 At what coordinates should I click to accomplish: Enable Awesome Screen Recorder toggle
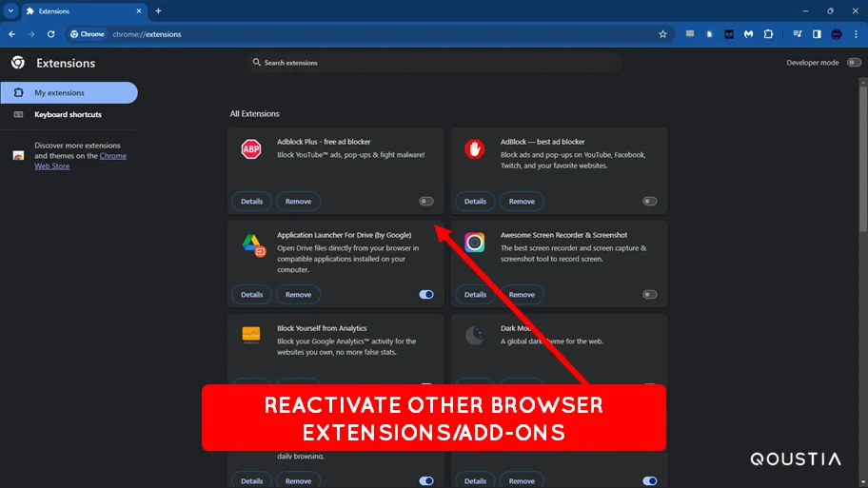point(650,294)
